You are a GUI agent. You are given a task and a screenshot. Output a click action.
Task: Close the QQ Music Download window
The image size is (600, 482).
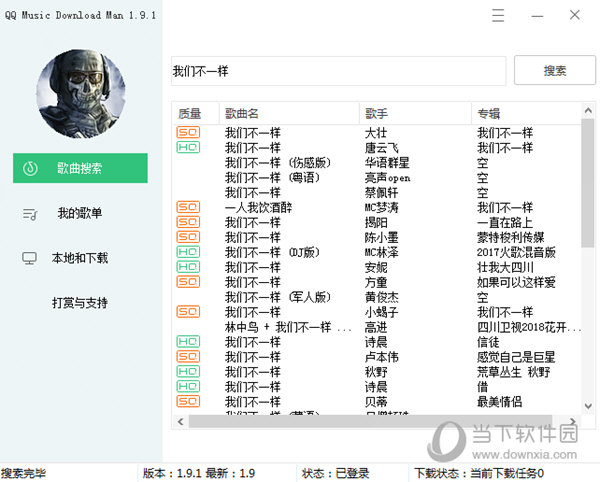(575, 15)
